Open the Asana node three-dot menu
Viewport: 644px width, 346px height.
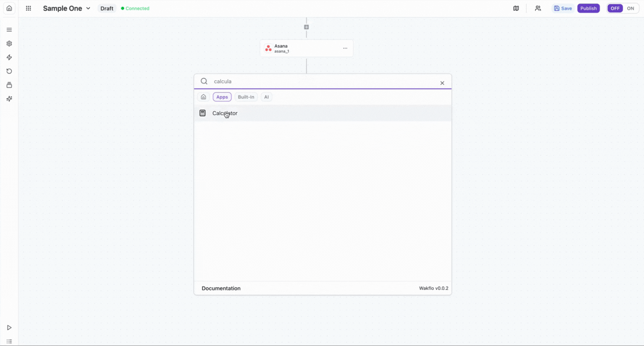click(x=345, y=48)
